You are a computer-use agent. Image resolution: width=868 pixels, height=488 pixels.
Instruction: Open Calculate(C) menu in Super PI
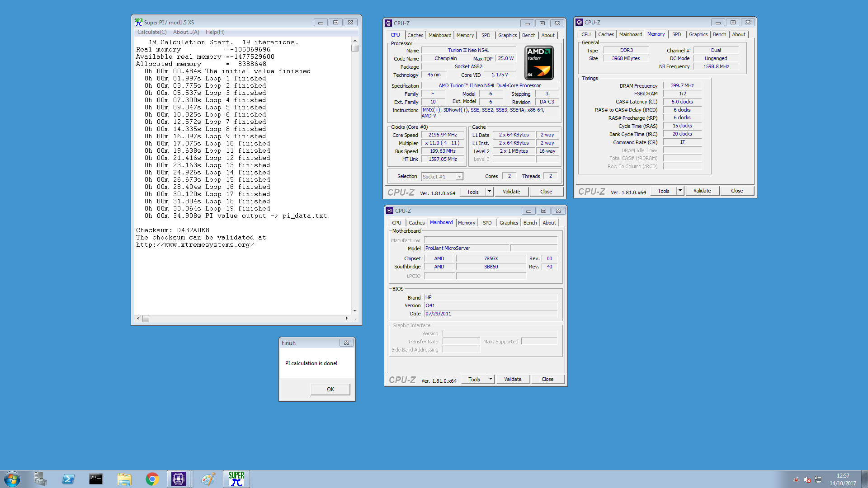pos(152,32)
